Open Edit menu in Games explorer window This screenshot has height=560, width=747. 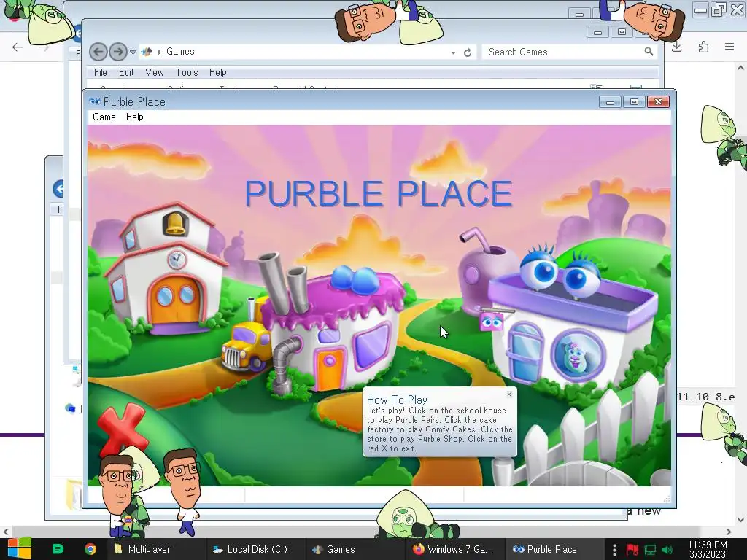coord(126,72)
